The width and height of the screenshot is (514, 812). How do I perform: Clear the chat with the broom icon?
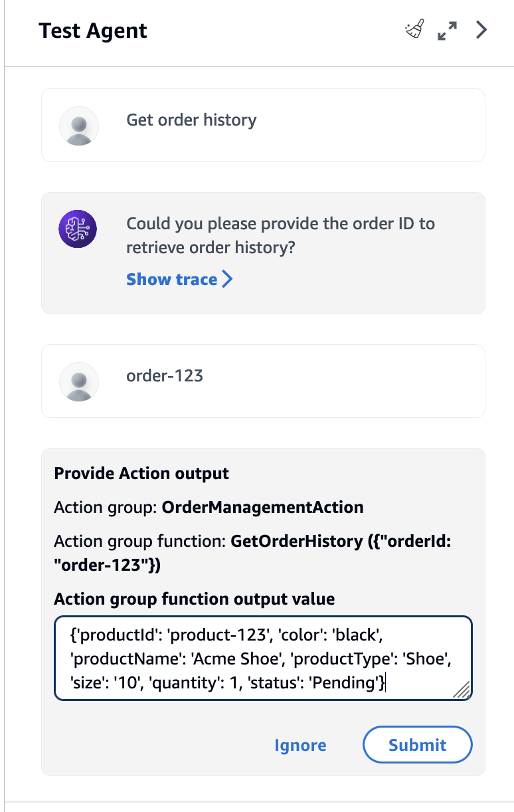[413, 29]
